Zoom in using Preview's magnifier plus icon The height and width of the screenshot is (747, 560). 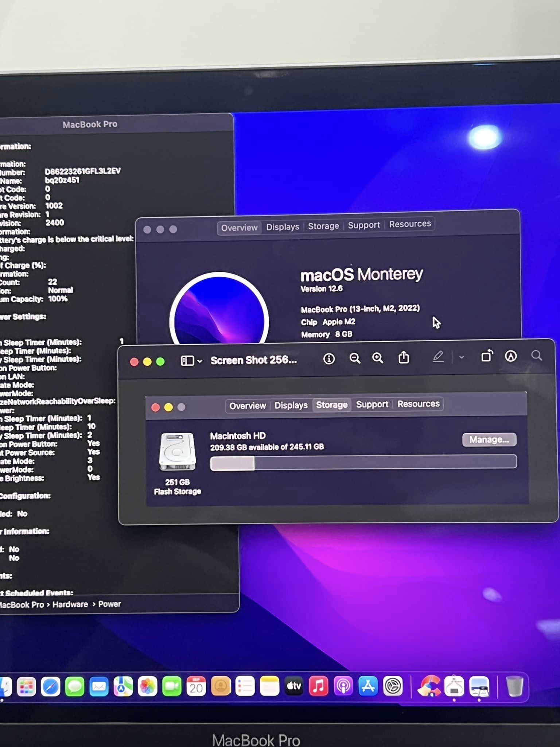tap(377, 358)
